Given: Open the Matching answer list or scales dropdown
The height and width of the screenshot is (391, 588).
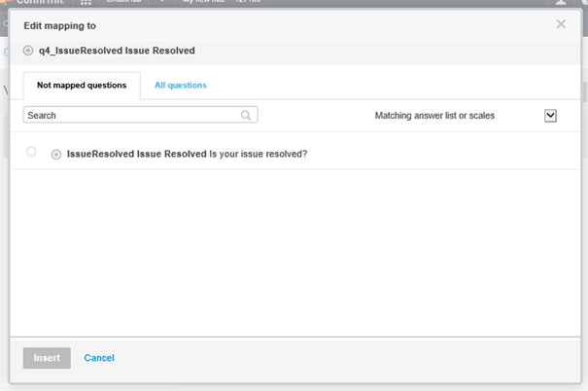Looking at the screenshot, I should click(x=550, y=116).
